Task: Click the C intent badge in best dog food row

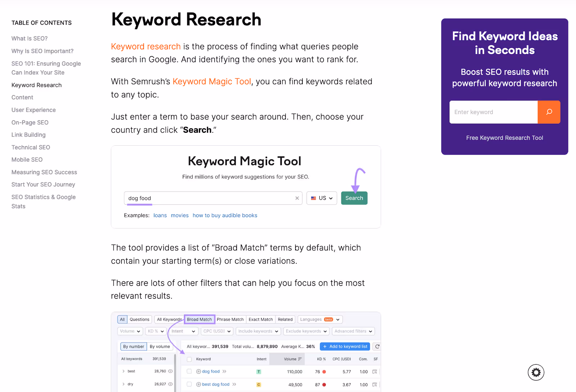Action: [258, 385]
